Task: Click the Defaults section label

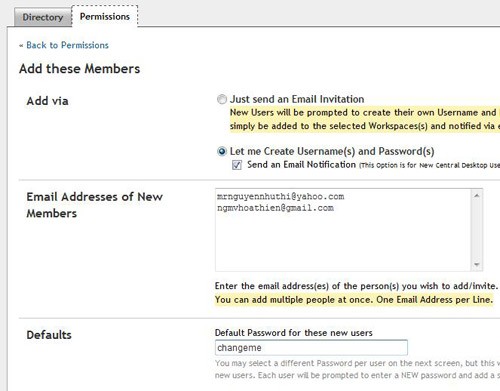Action: tap(49, 335)
